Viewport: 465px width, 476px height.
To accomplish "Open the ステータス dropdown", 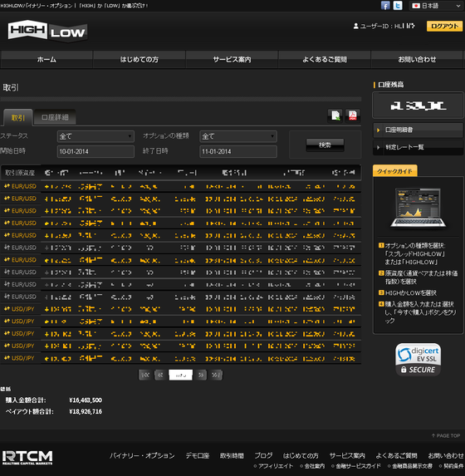I will point(95,136).
